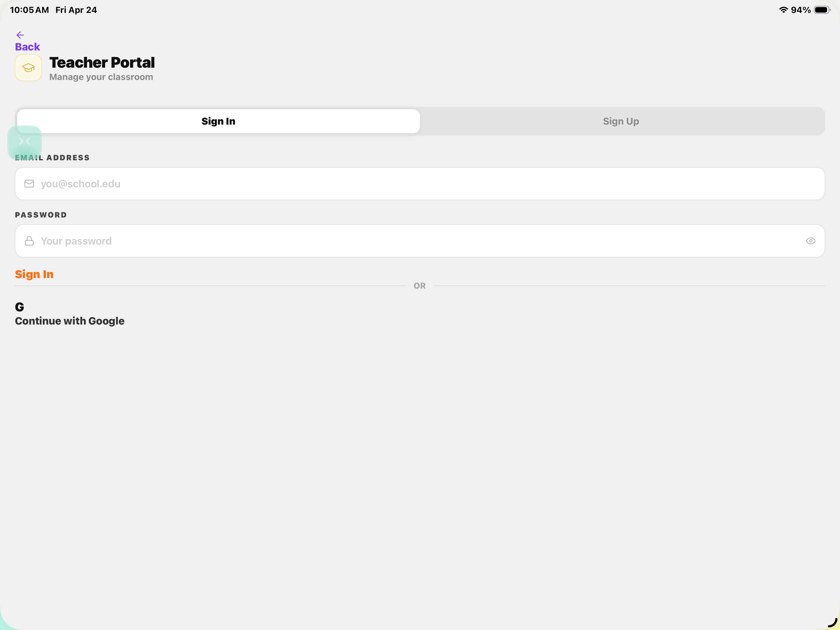Viewport: 840px width, 630px height.
Task: Click the PASSWORD field label
Action: tap(41, 215)
